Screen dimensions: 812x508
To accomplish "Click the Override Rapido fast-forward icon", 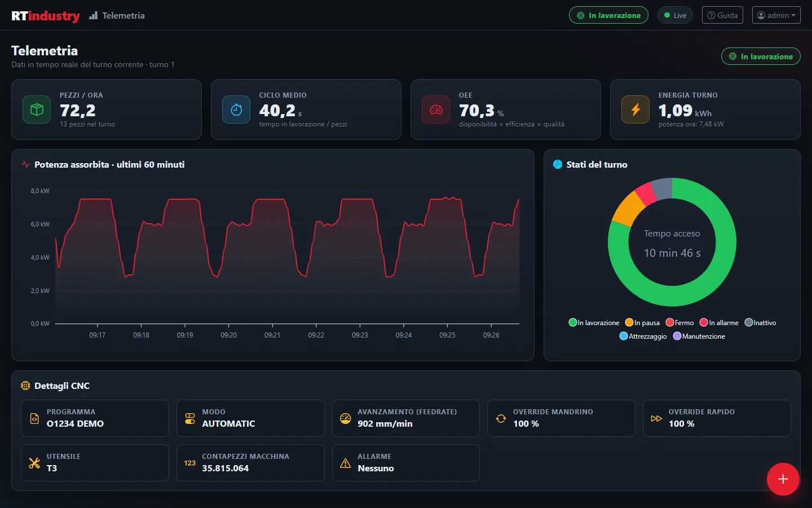I will point(656,418).
